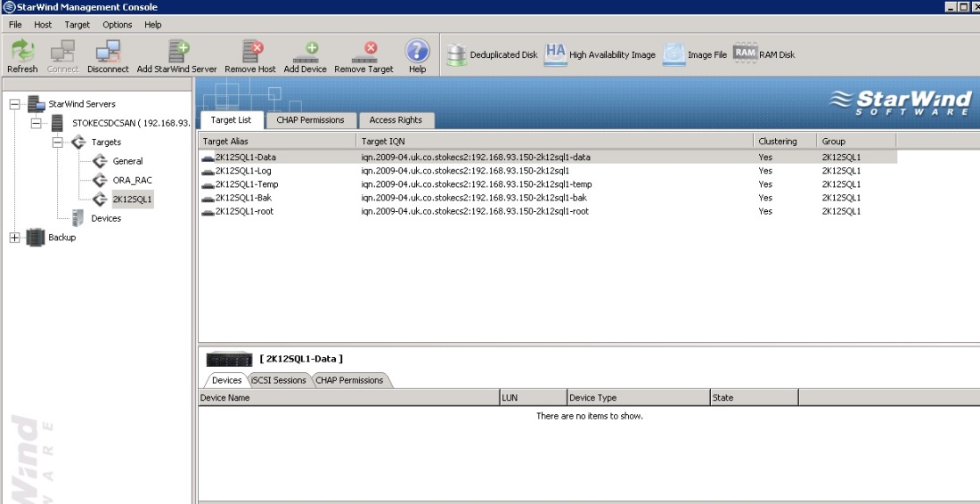Select IQN ending 2k12sql1-temp
980x504 pixels.
pos(477,184)
